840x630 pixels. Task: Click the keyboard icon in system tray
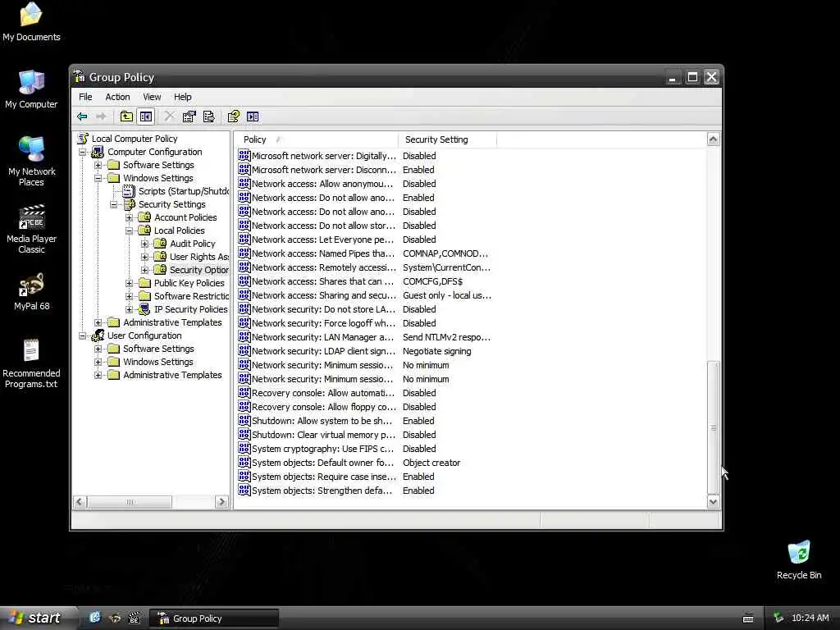point(748,619)
